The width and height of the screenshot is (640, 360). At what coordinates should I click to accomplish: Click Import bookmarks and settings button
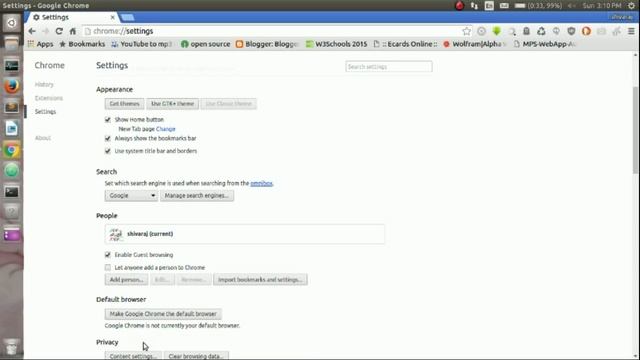260,280
